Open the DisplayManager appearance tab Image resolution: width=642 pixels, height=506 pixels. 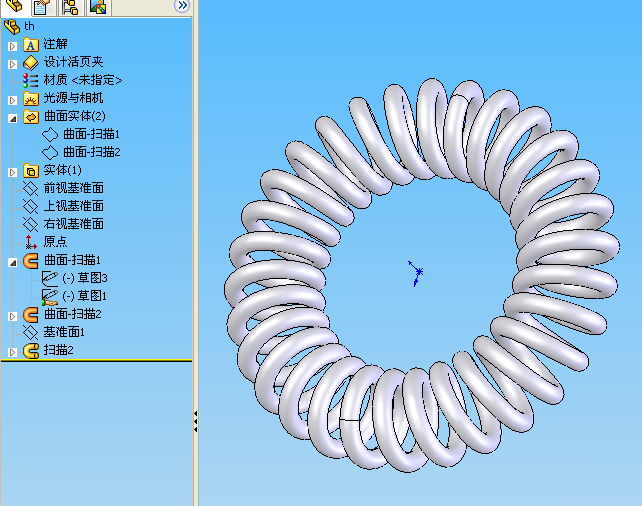click(x=98, y=7)
